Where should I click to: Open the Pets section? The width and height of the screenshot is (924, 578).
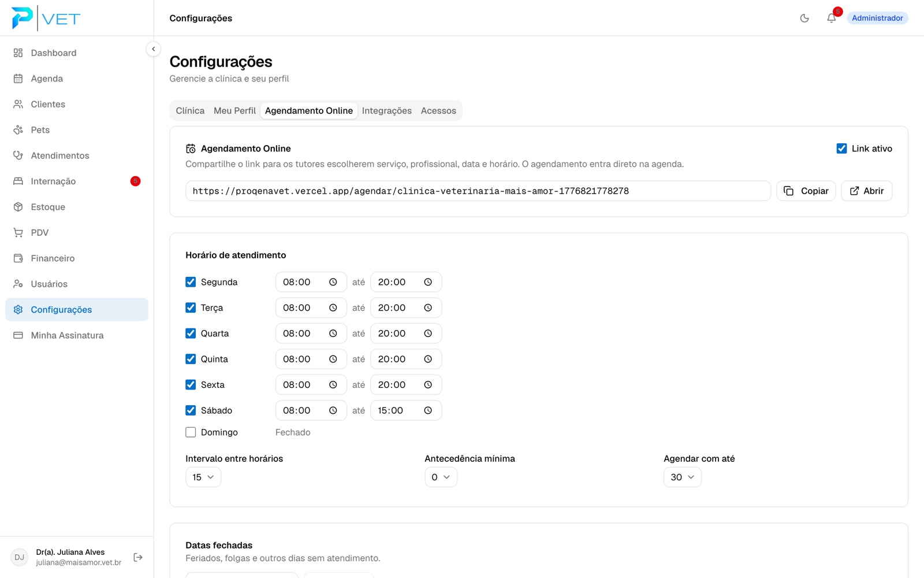pos(77,130)
